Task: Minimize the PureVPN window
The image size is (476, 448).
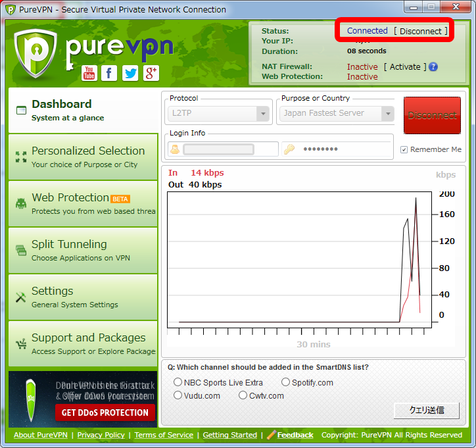Action: pos(414,7)
